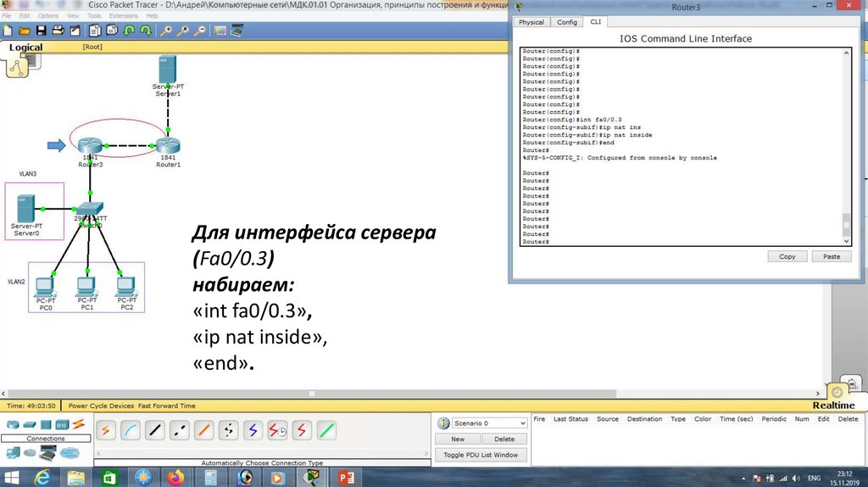Select the Phone cable connection
868x487 pixels.
[228, 430]
